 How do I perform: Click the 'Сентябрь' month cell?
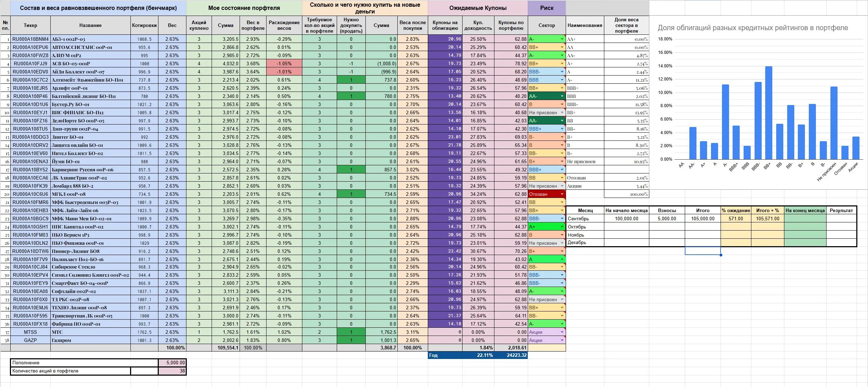(585, 219)
